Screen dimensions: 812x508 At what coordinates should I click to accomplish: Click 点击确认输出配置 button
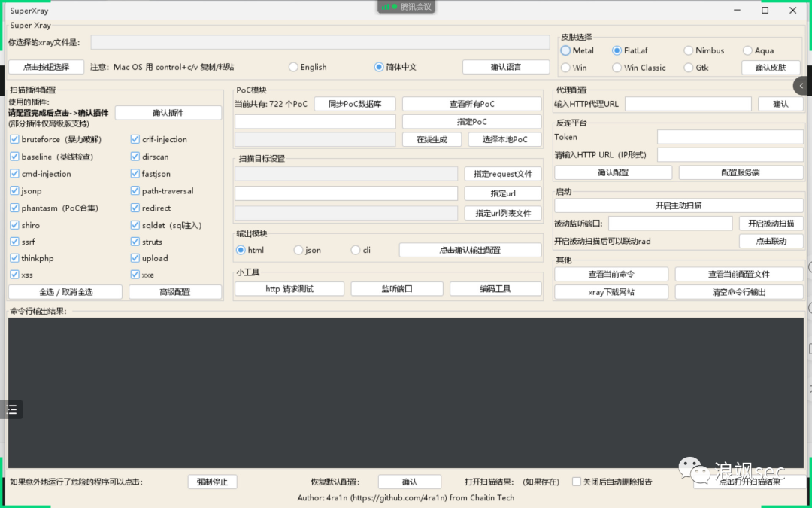470,250
